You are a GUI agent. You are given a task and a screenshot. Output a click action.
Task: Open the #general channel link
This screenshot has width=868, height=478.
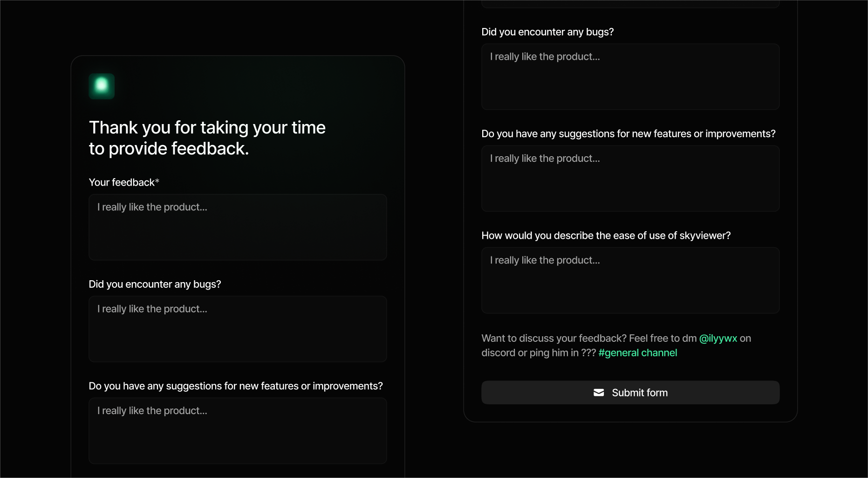[x=637, y=353]
